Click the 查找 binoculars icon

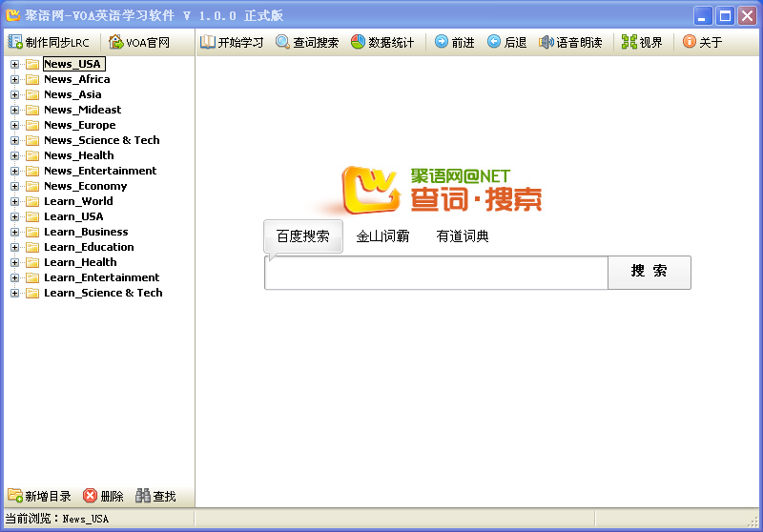pos(142,496)
